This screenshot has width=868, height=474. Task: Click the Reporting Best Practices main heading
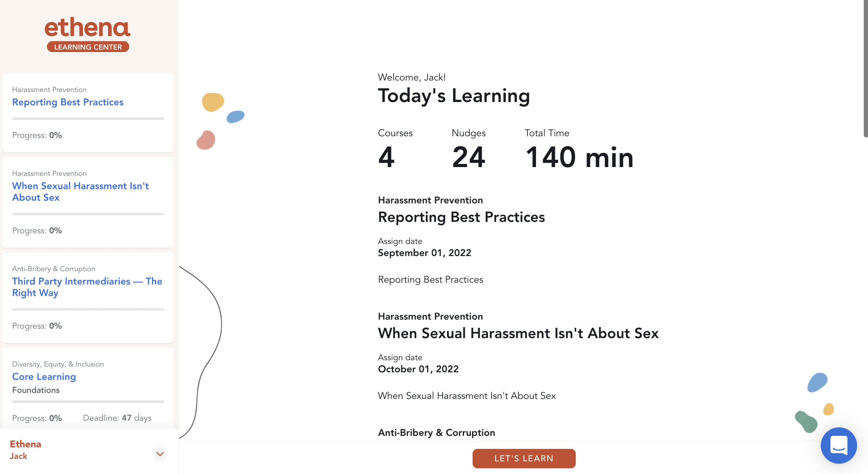point(461,217)
